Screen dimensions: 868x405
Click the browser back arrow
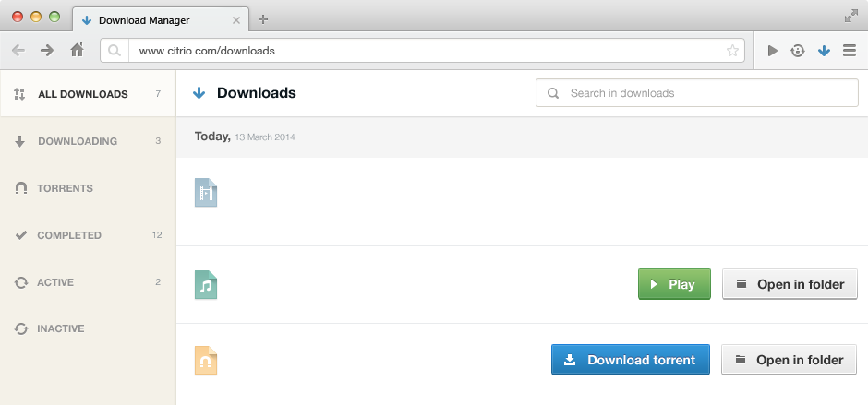[x=18, y=51]
